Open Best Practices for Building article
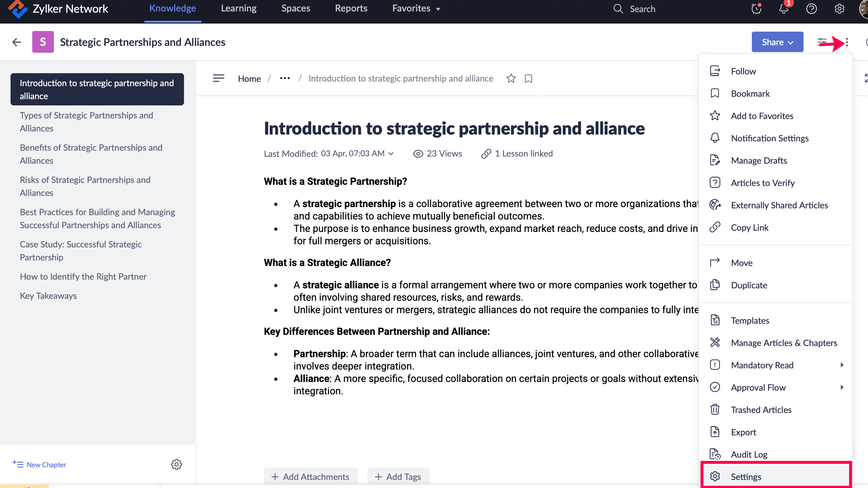 tap(97, 219)
